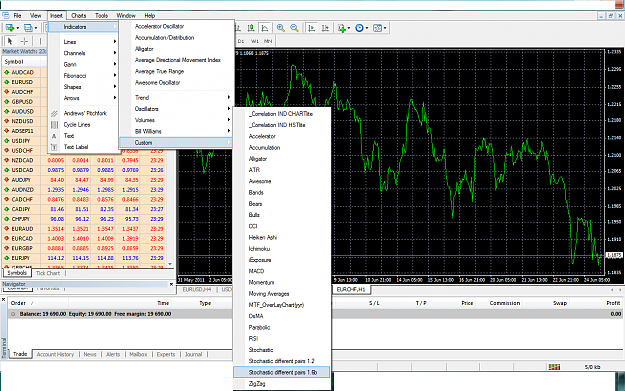Switch to the Tick Chart tab
The width and height of the screenshot is (625, 391).
coord(48,273)
